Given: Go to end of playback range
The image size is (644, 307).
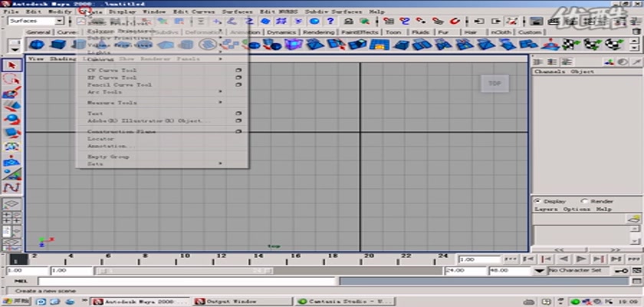Looking at the screenshot, I should click(633, 259).
